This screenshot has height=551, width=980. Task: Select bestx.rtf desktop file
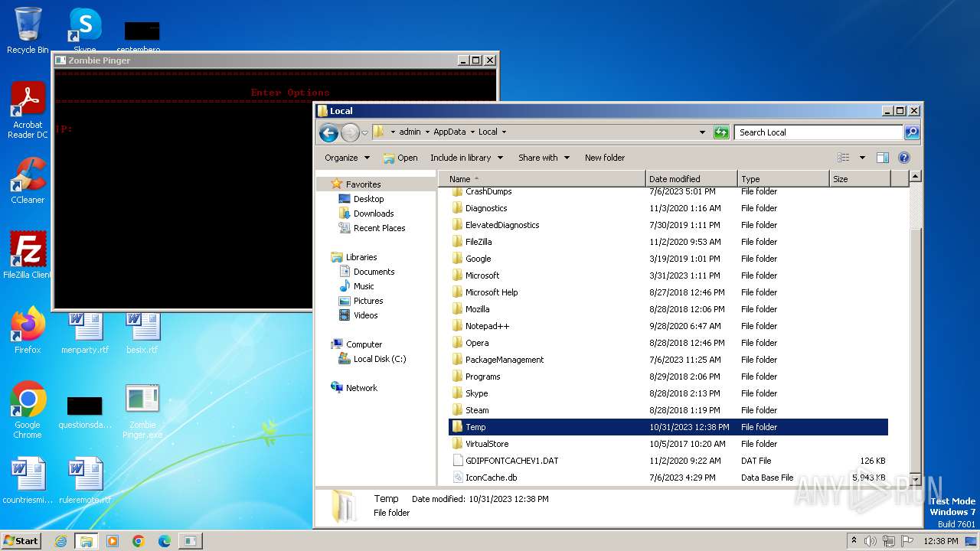[x=142, y=333]
